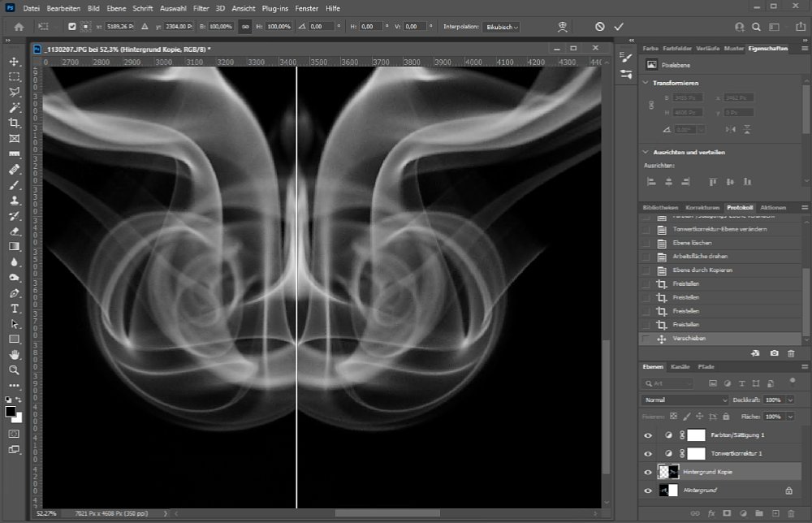Screen dimensions: 812x523
Task: Cancel the transformation with the cancel icon
Action: pos(599,27)
